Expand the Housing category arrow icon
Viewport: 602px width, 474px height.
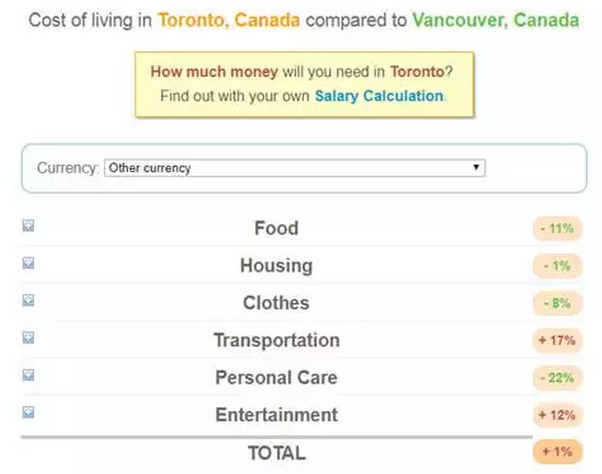pyautogui.click(x=28, y=264)
